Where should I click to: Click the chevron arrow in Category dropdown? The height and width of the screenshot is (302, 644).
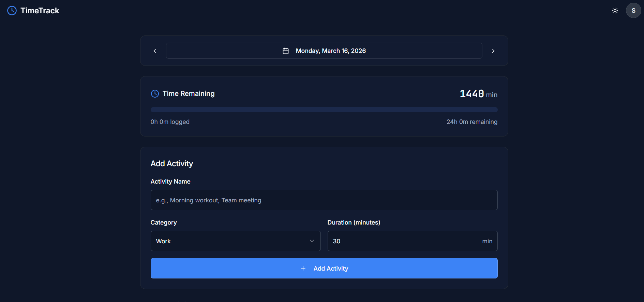(312, 241)
